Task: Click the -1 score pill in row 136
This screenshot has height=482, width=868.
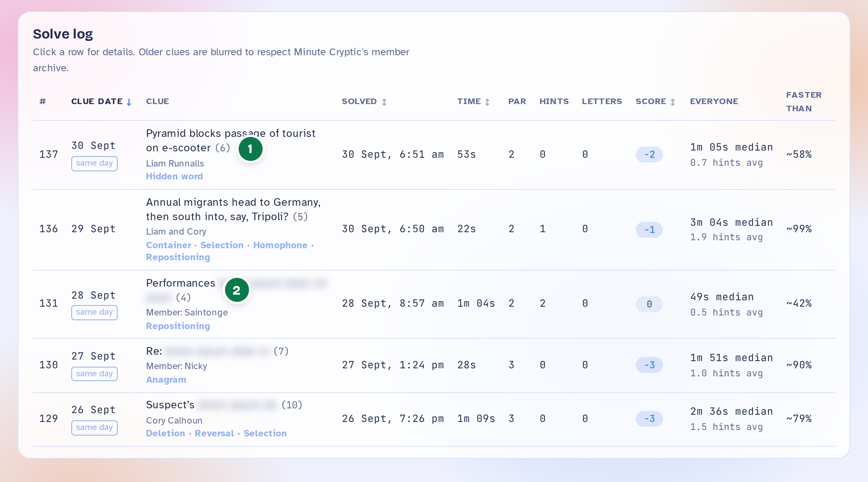Action: click(x=649, y=229)
